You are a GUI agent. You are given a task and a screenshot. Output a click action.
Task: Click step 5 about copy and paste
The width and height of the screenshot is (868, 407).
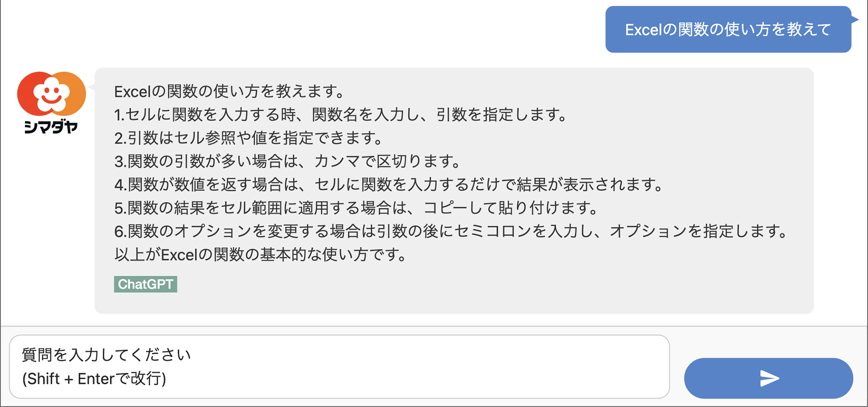tap(356, 207)
